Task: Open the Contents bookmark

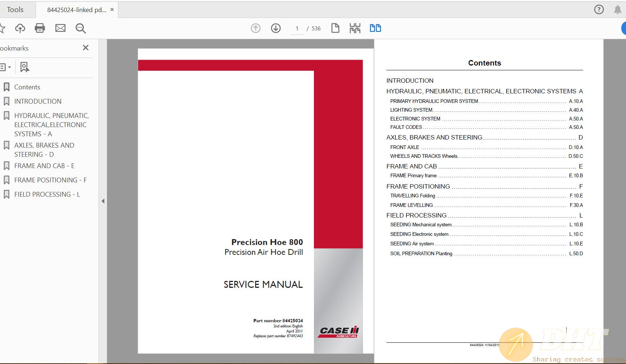Action: (x=27, y=87)
